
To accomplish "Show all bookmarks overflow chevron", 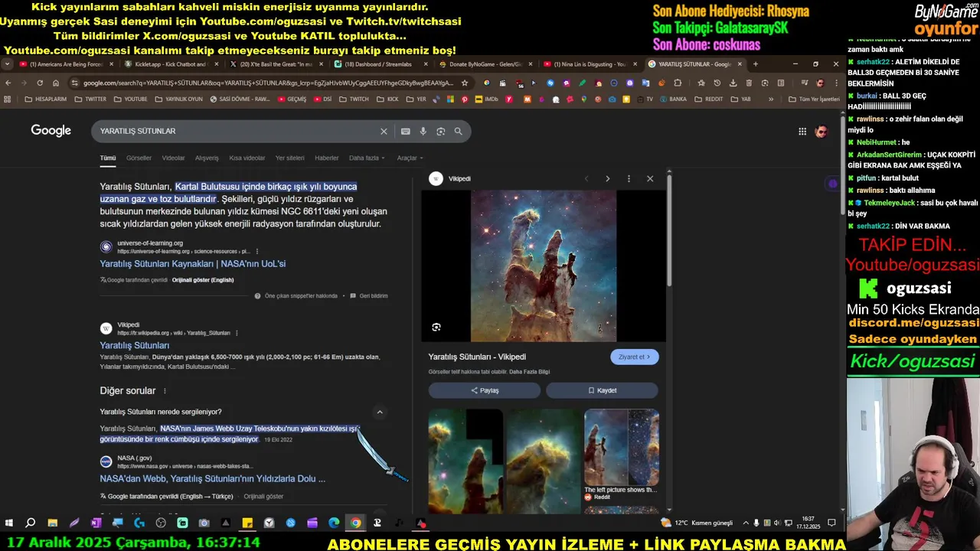I will point(771,99).
